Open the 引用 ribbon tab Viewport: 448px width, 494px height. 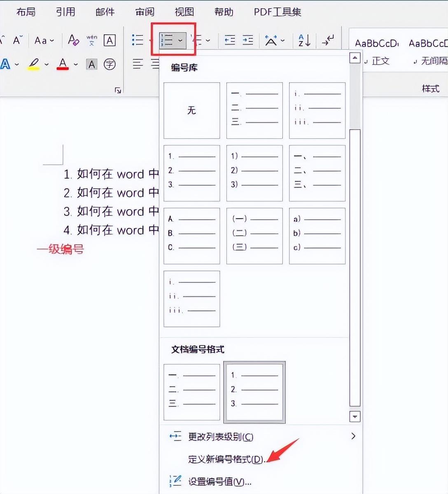coord(65,12)
